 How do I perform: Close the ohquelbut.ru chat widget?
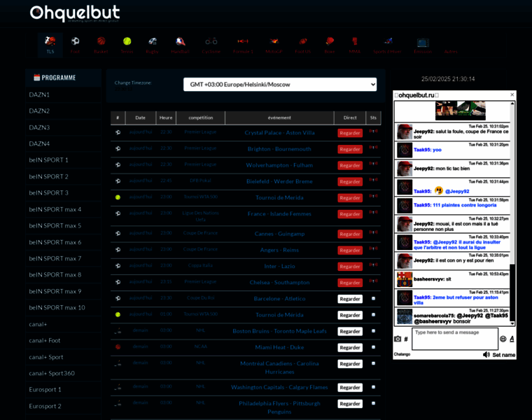512,94
